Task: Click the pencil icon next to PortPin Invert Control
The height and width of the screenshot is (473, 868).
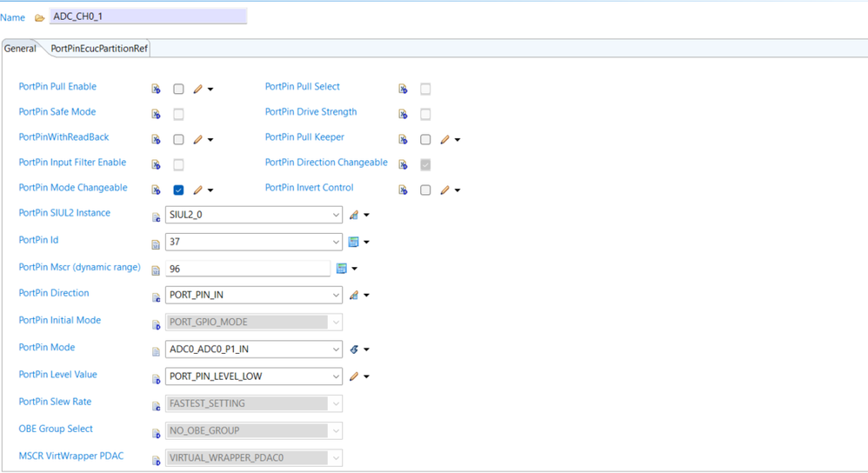Action: pos(445,190)
